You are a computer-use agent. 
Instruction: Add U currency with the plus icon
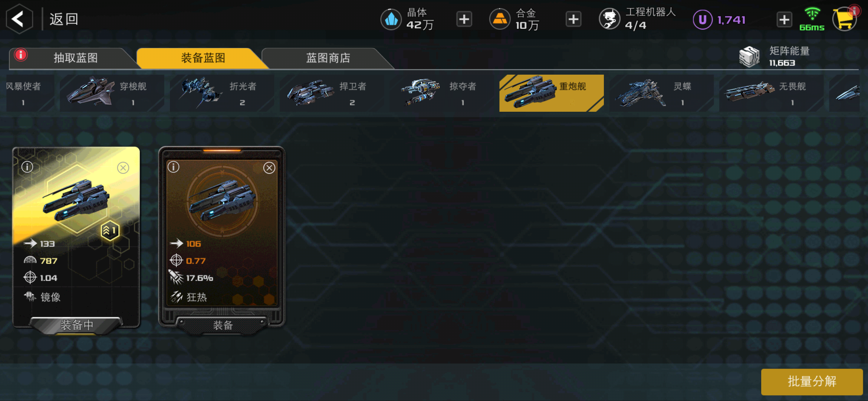click(784, 19)
